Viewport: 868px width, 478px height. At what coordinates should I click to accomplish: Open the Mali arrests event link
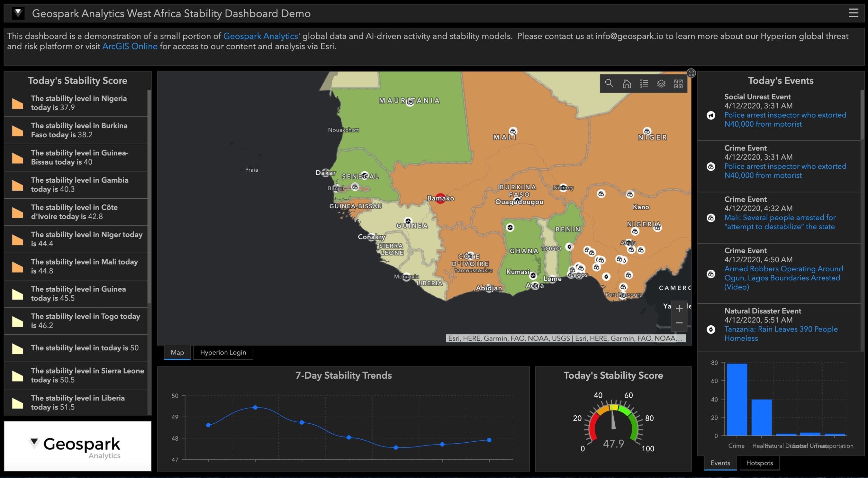[x=780, y=222]
